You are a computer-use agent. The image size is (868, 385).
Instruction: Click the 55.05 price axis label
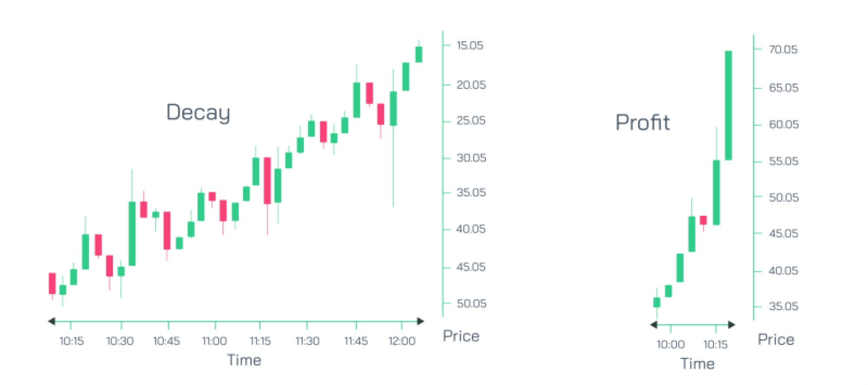click(x=784, y=161)
